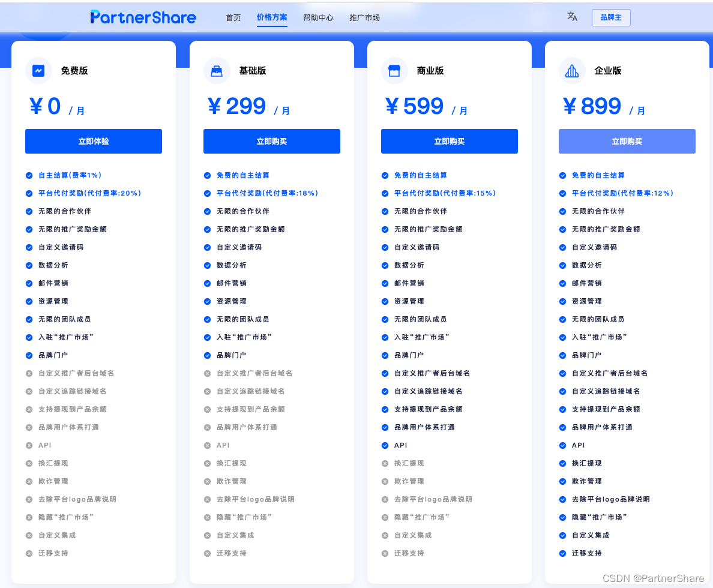Click check icon beside 隐藏“推广市场” in 企业版
The width and height of the screenshot is (713, 588).
click(562, 518)
